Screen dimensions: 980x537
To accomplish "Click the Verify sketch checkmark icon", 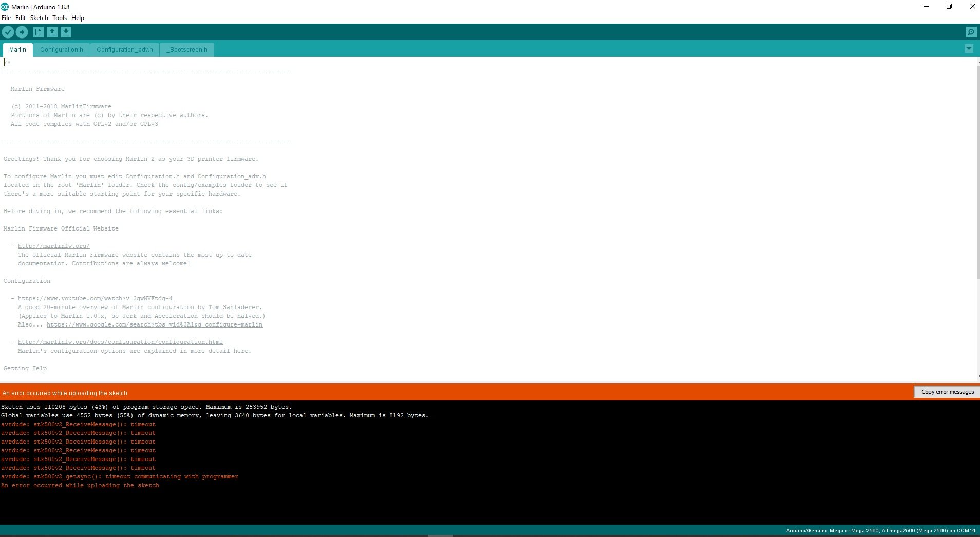I will point(8,32).
